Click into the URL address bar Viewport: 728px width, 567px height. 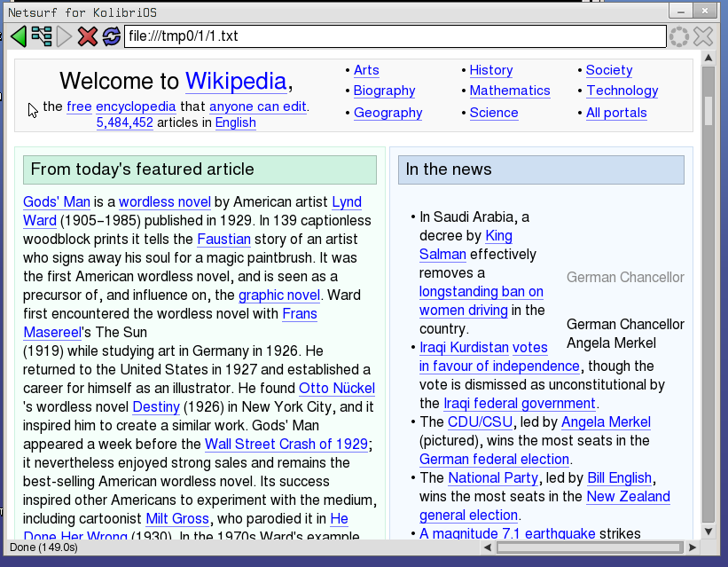pyautogui.click(x=395, y=36)
